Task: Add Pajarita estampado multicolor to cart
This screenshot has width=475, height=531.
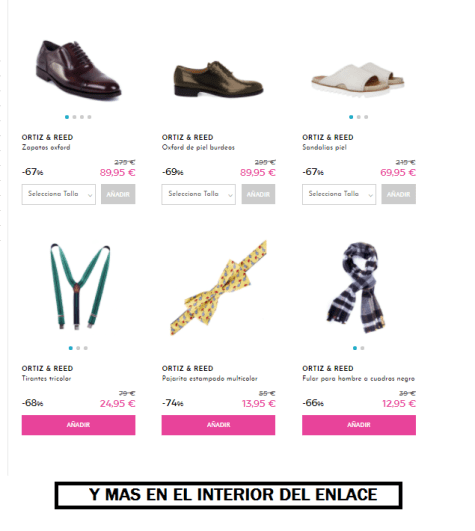Action: [x=218, y=425]
